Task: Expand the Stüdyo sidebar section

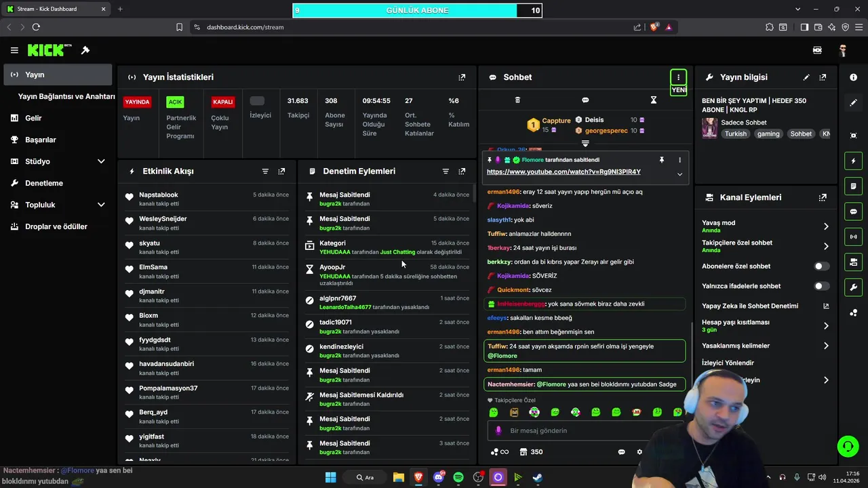Action: coord(101,161)
